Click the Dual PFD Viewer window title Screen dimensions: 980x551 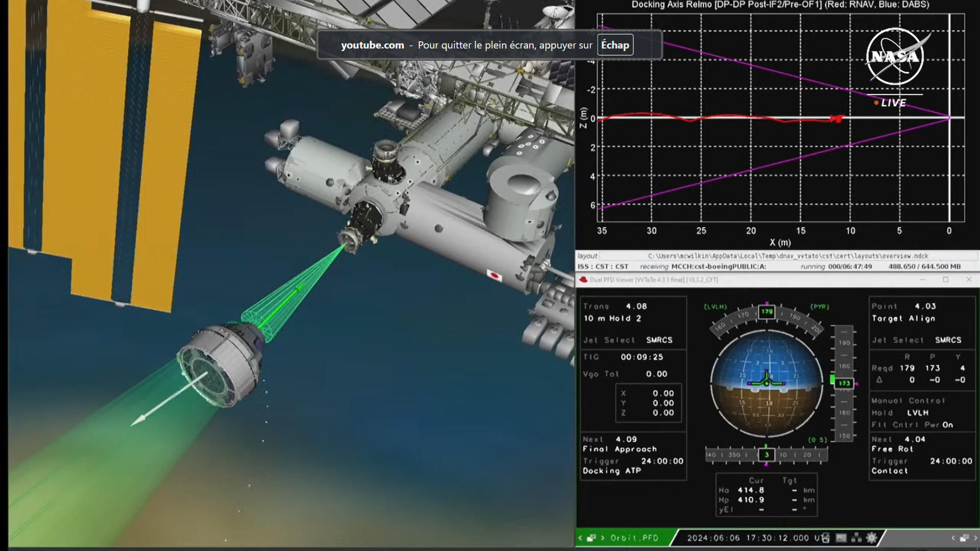[x=654, y=280]
